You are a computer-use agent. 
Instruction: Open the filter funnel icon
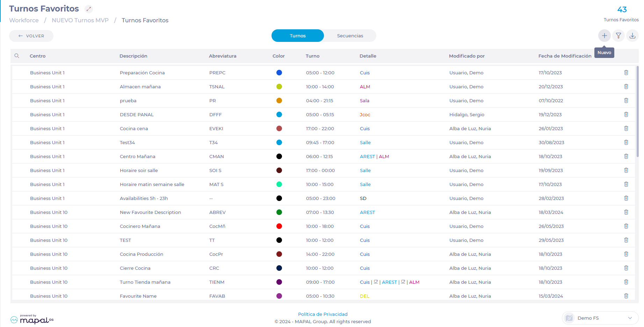point(618,36)
